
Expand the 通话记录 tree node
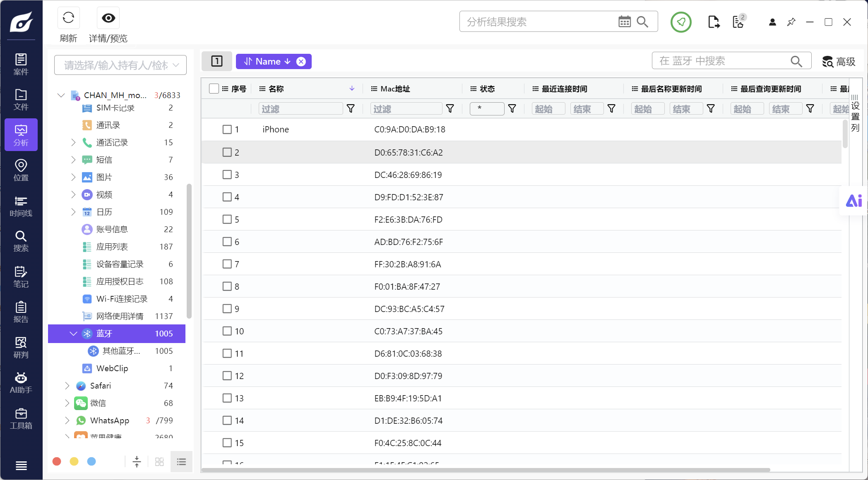pos(73,142)
